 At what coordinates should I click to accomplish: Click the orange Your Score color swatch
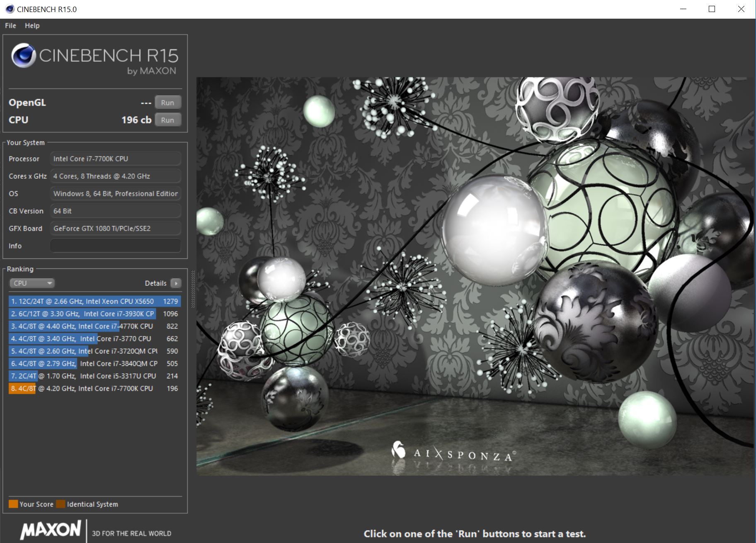click(x=13, y=504)
